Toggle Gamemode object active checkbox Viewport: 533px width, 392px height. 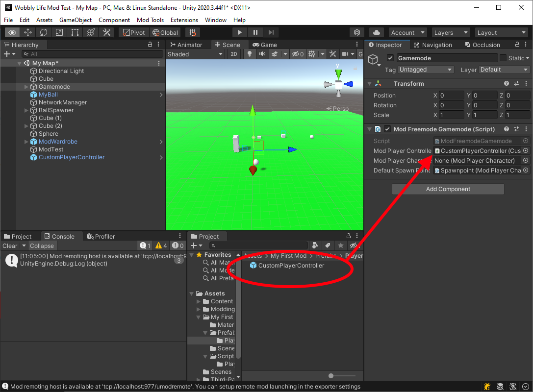point(390,58)
